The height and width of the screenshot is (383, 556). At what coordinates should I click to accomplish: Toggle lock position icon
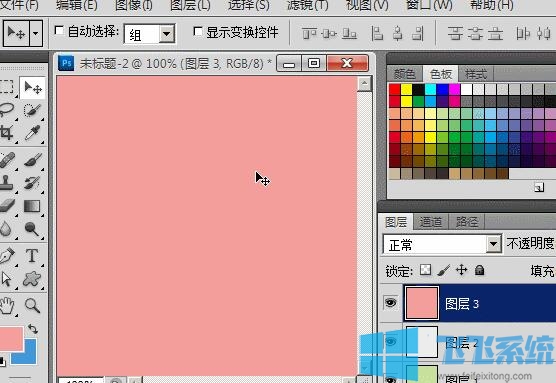[x=461, y=270]
